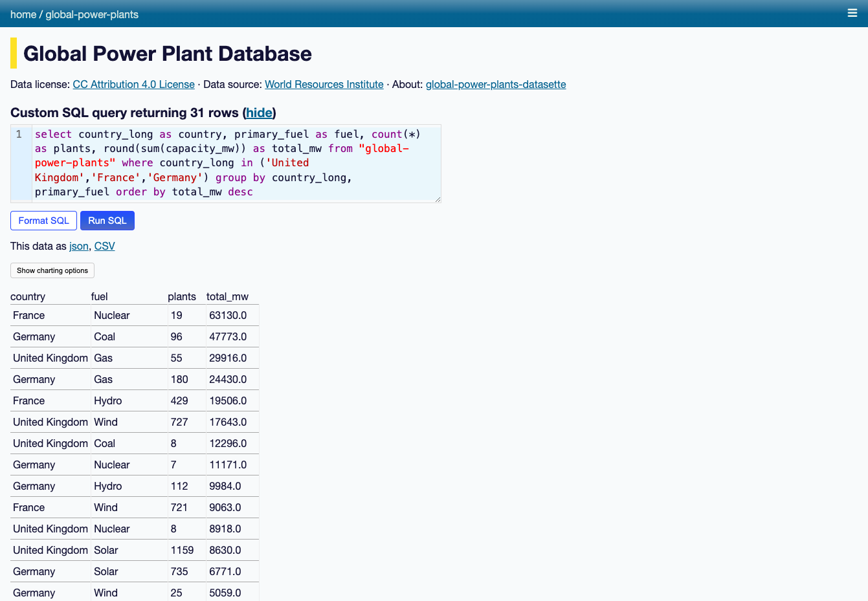Viewport: 868px width, 601px height.
Task: Select the 12296.0 cell
Action: pyautogui.click(x=232, y=443)
